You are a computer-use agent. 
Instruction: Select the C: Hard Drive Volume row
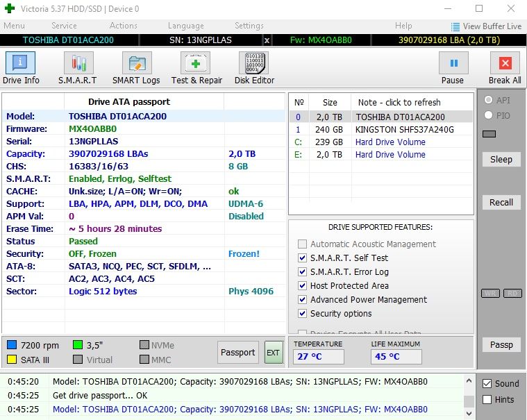[381, 142]
